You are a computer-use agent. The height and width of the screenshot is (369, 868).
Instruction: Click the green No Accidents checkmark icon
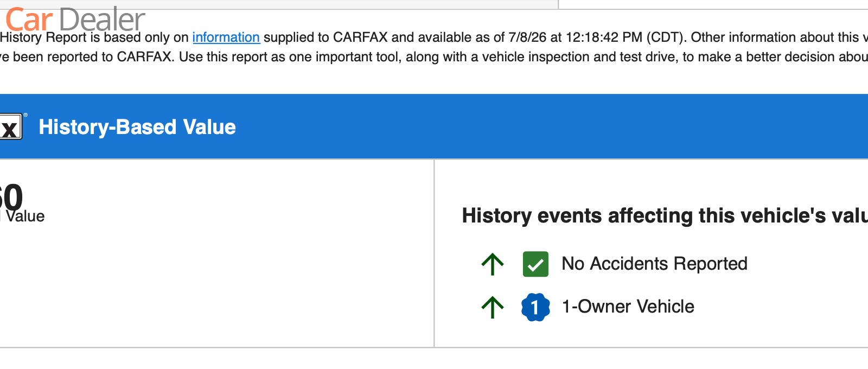[535, 264]
